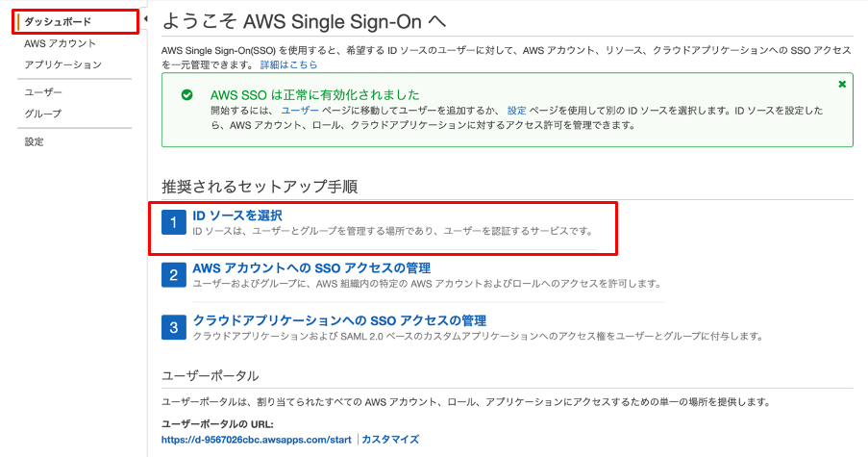Click the ユーザー link in the banner
Image resolution: width=868 pixels, height=457 pixels.
click(300, 111)
